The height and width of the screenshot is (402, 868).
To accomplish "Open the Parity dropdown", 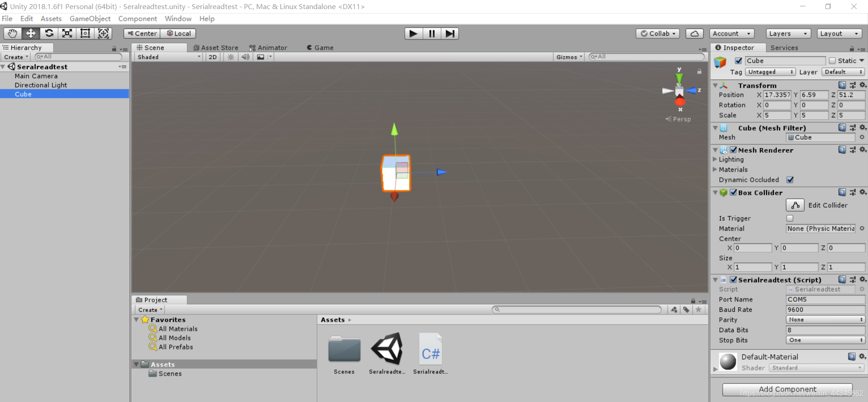I will click(825, 320).
